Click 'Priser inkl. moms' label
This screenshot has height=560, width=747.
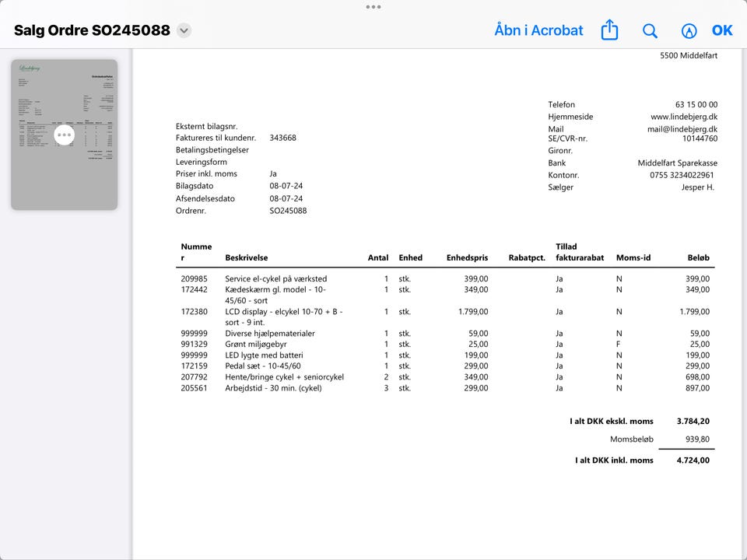[x=206, y=173]
